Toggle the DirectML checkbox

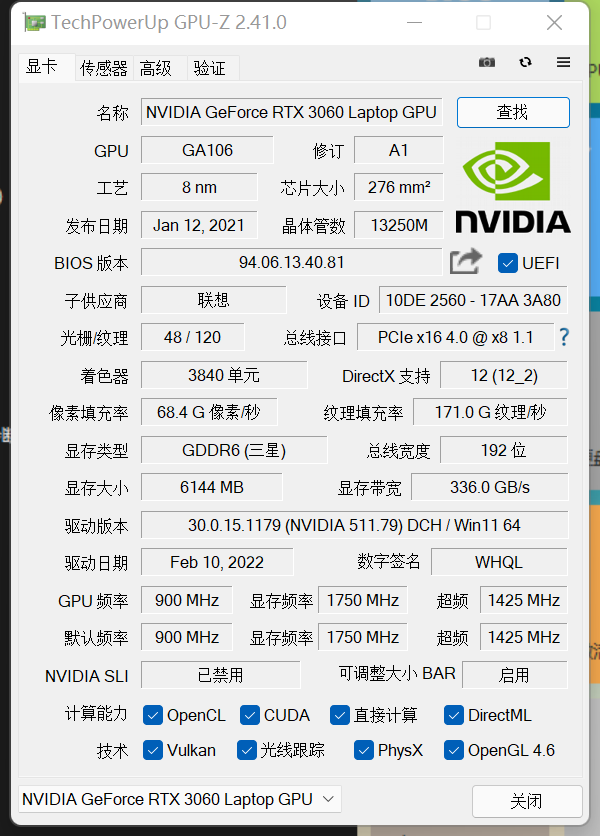(453, 715)
